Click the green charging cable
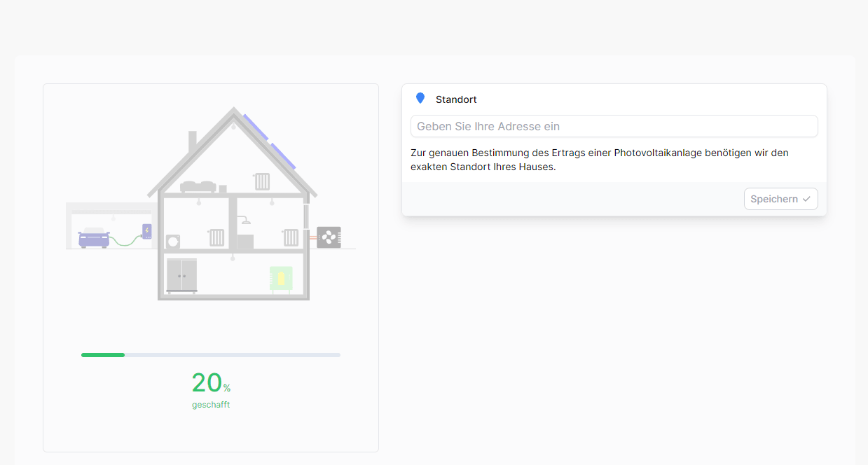This screenshot has width=868, height=465. (x=125, y=240)
